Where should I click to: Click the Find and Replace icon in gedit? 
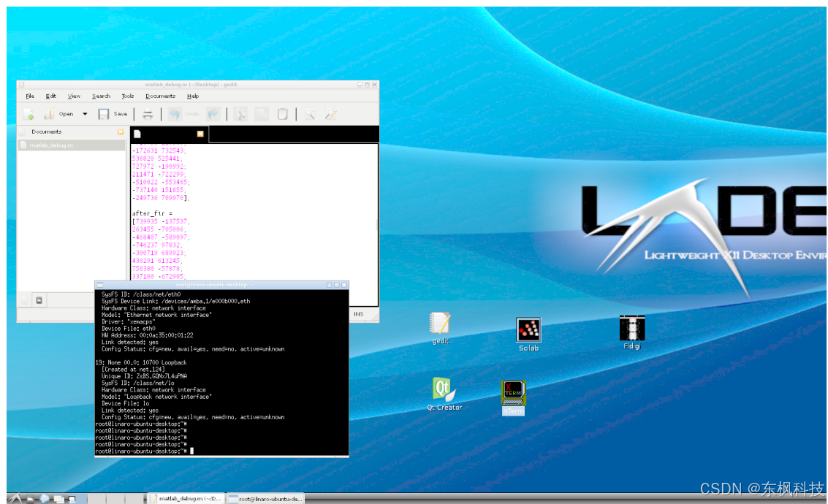pos(331,114)
